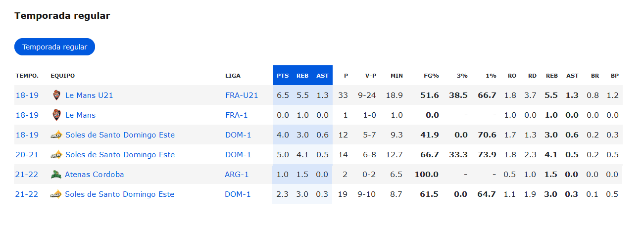Sort by the REB highlighted column header

click(302, 76)
